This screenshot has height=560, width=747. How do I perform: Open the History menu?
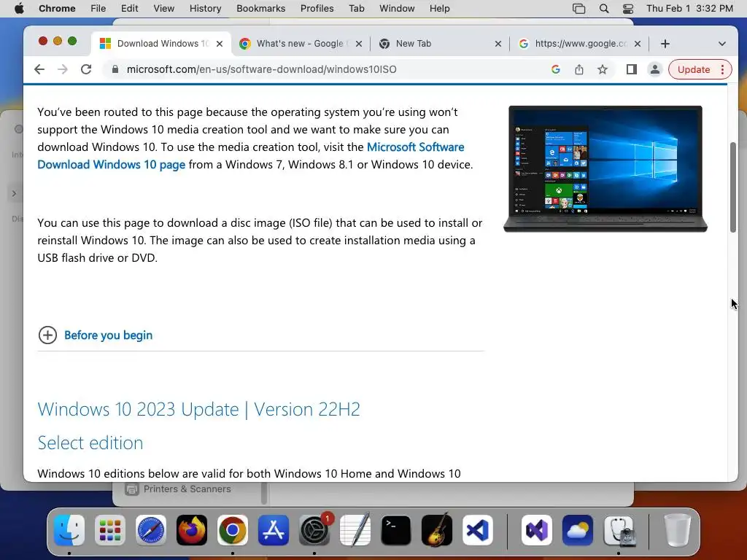(x=205, y=9)
